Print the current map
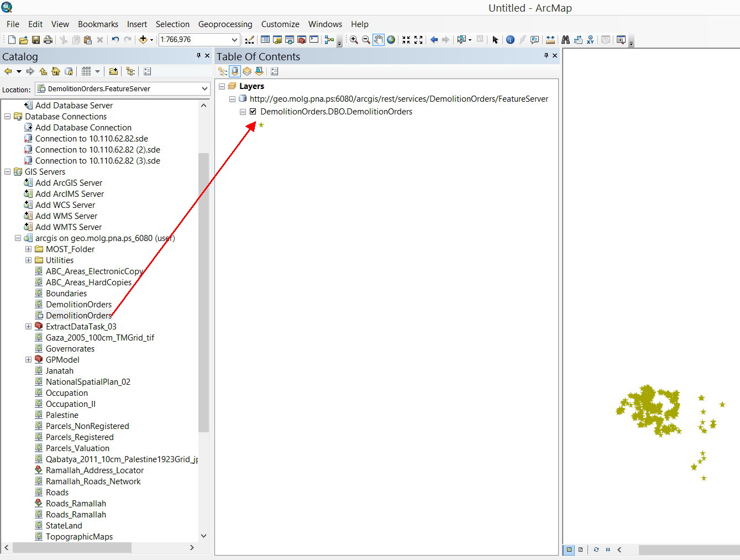Viewport: 740px width, 560px height. tap(48, 40)
